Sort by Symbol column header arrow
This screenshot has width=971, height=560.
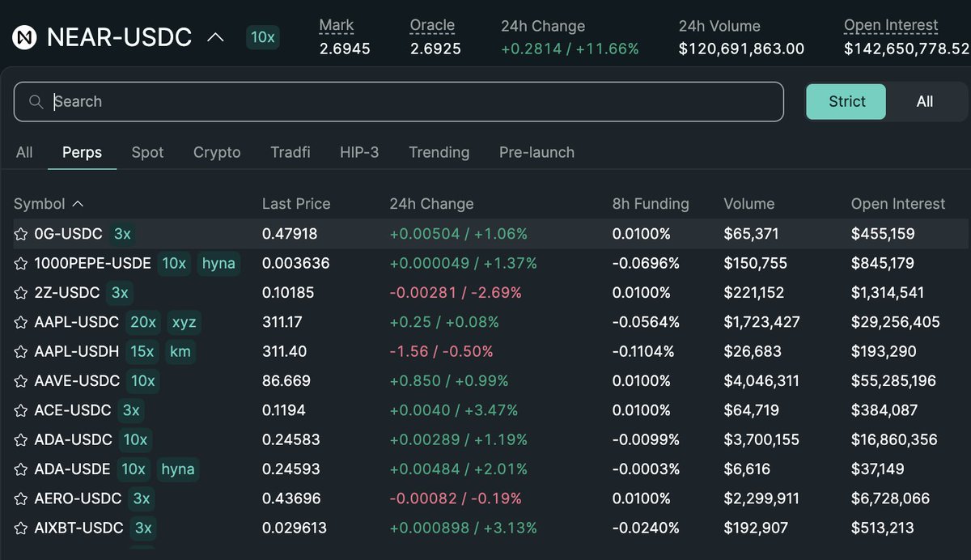78,204
